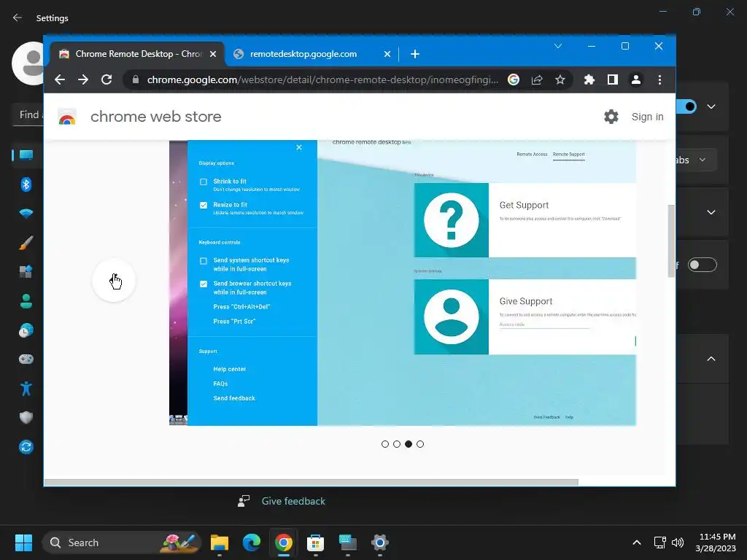Open Accounts section in Settings sidebar
Screen dimensions: 747x560
[26, 301]
